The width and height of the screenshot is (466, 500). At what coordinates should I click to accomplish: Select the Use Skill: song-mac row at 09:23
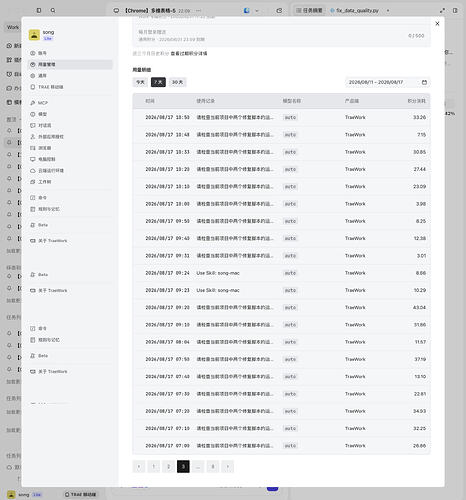[281, 290]
